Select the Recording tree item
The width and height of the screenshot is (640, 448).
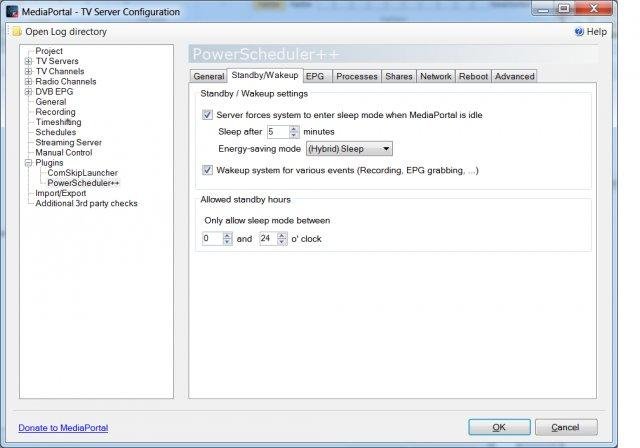(55, 112)
